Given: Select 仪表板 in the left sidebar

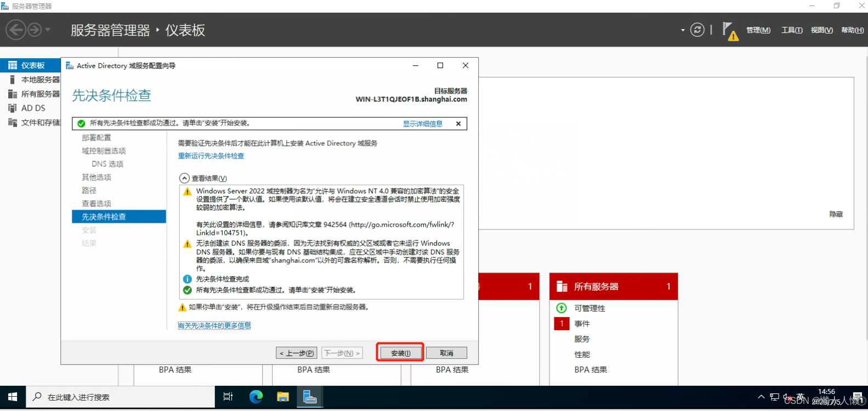Looking at the screenshot, I should pyautogui.click(x=31, y=65).
